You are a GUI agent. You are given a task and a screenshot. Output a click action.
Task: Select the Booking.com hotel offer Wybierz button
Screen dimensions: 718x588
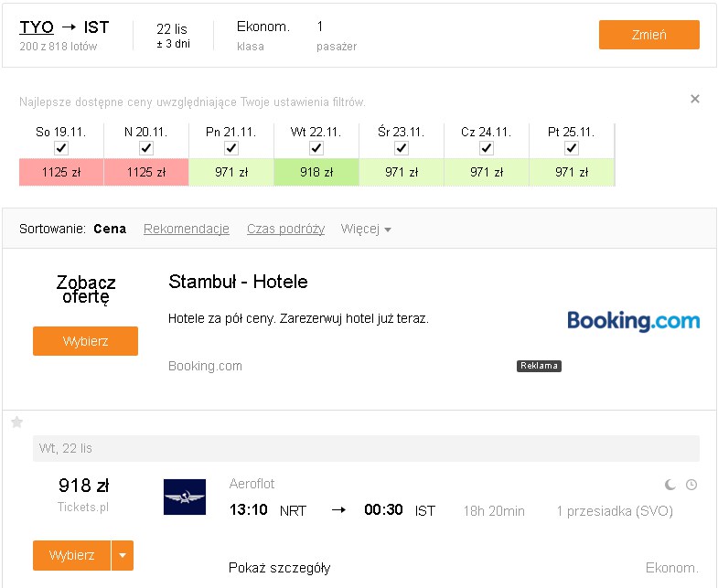[x=86, y=341]
